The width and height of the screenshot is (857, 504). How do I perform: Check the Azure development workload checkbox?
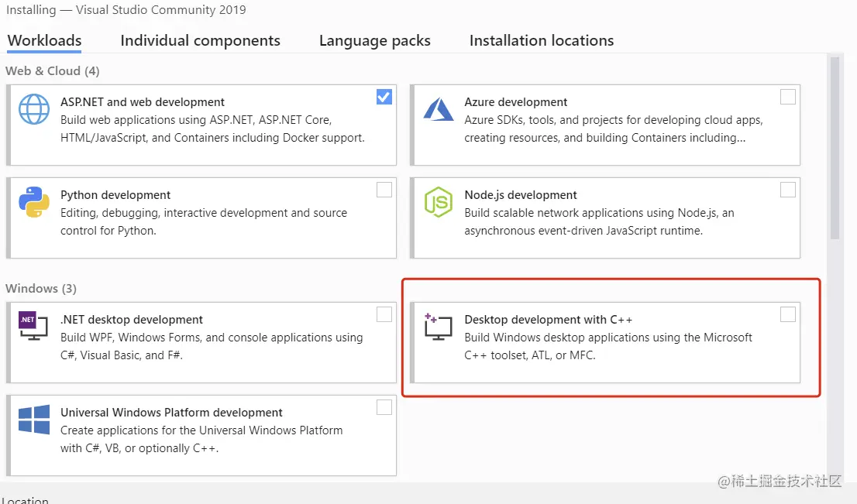coord(787,97)
